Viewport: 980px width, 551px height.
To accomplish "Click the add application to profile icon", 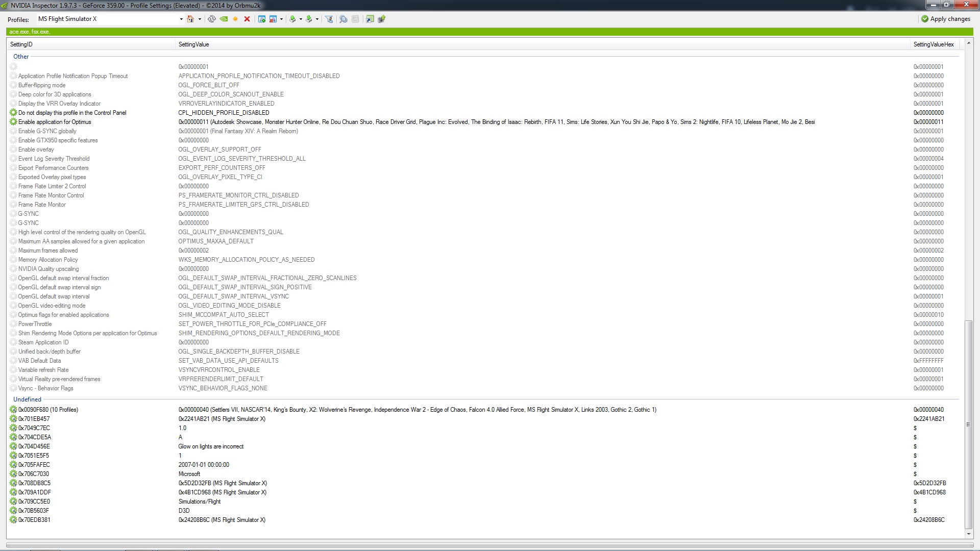I will [x=261, y=19].
